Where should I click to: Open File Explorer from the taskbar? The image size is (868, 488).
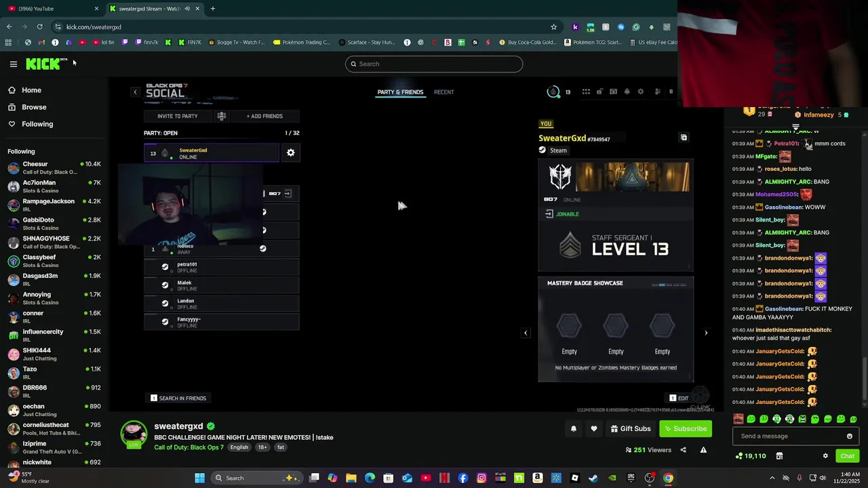pyautogui.click(x=351, y=478)
